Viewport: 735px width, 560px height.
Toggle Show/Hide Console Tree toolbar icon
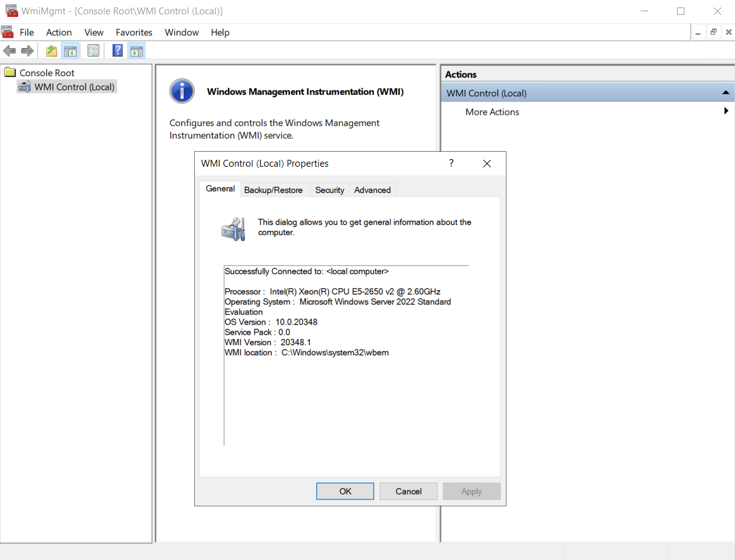tap(71, 51)
